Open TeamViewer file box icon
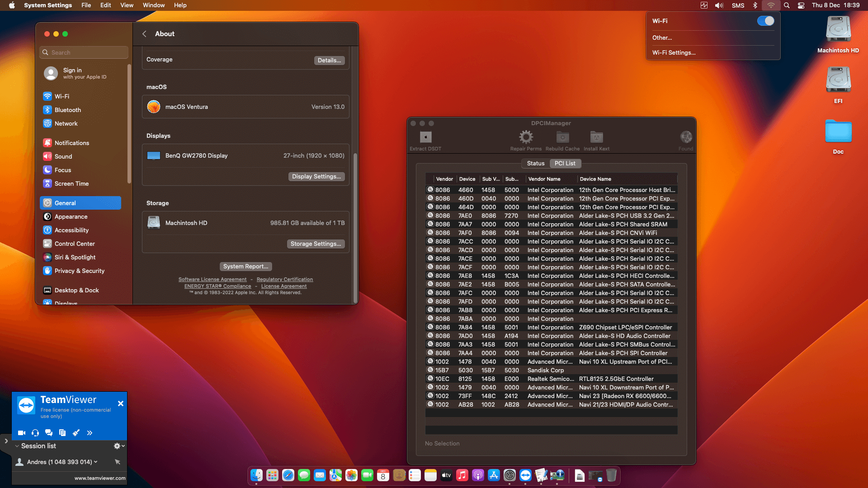The height and width of the screenshot is (488, 868). click(62, 433)
